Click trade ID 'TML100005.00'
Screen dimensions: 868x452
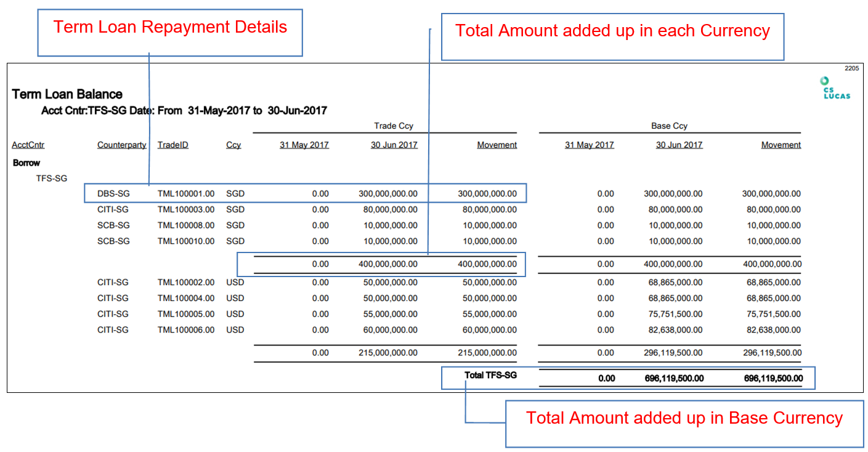pyautogui.click(x=186, y=314)
